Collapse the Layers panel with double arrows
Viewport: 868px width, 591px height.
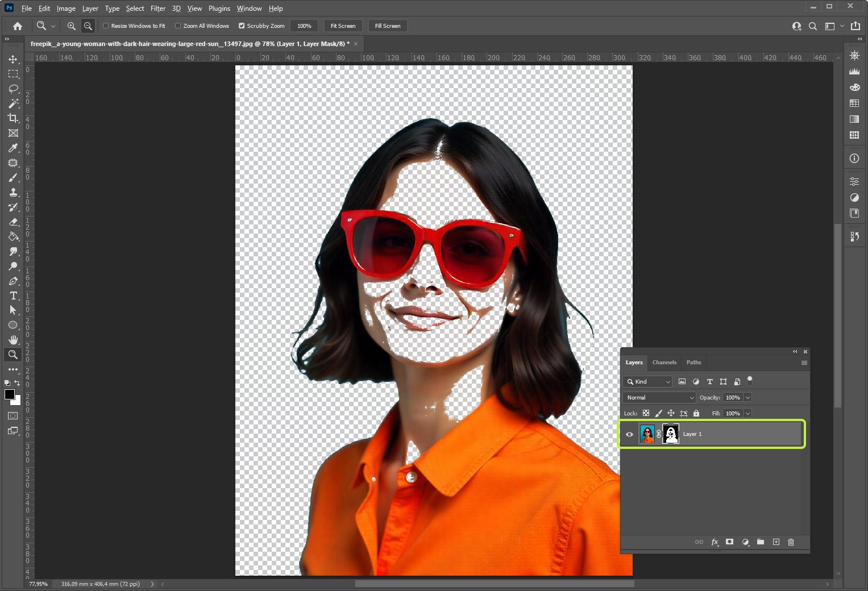795,352
